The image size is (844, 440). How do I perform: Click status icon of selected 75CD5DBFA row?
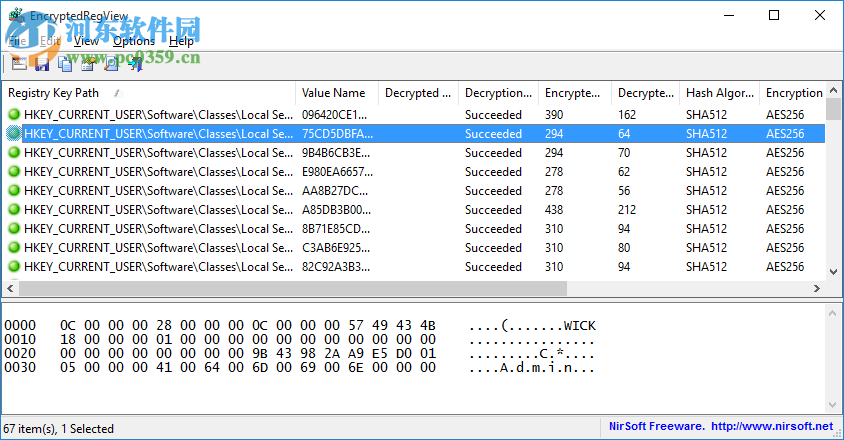[x=14, y=134]
